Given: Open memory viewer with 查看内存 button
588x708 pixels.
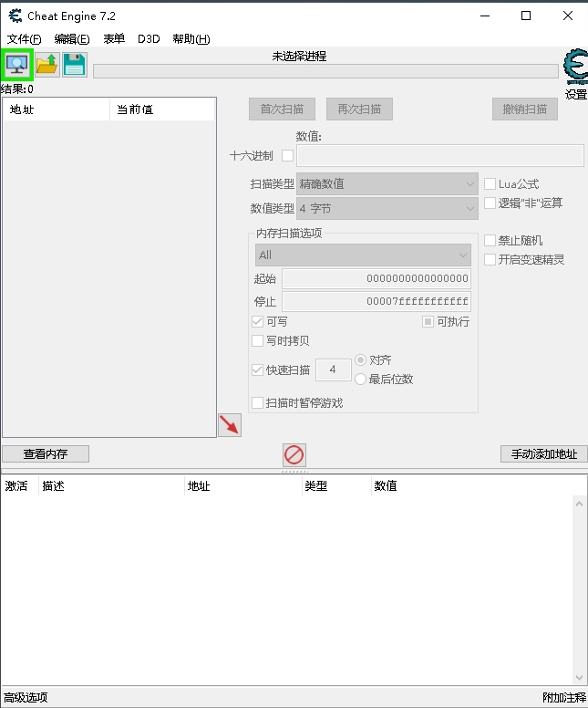Looking at the screenshot, I should point(46,453).
